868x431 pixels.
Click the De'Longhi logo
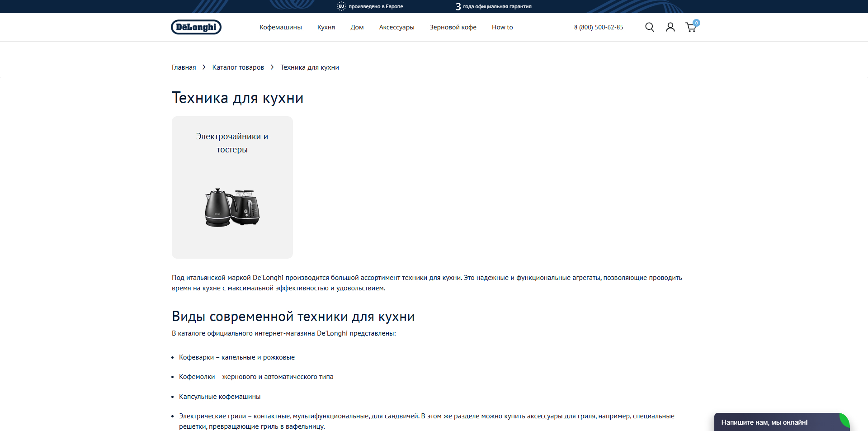[x=196, y=27]
